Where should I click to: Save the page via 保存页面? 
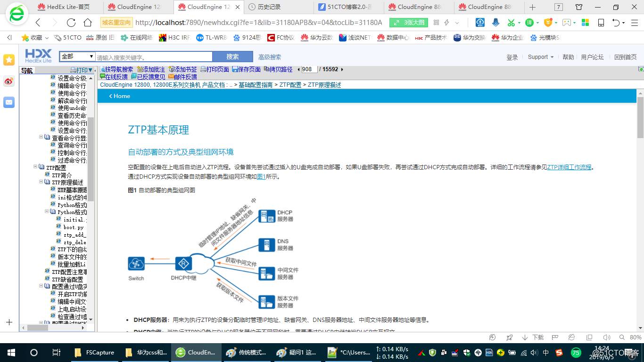coord(246,69)
